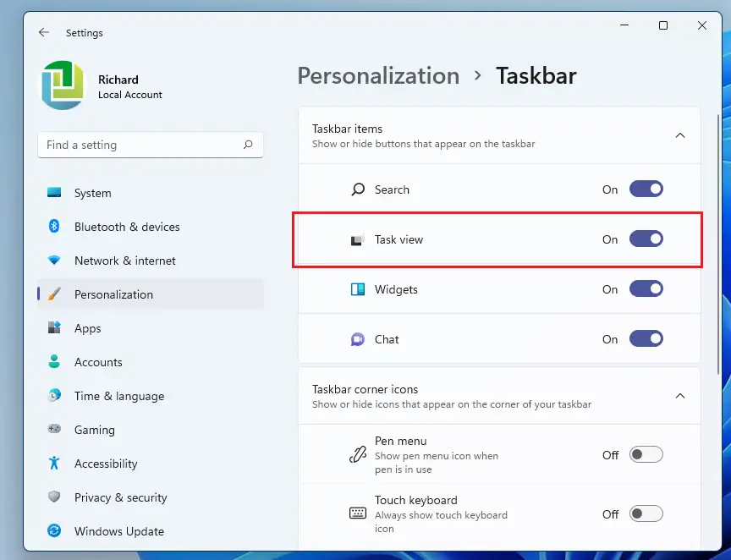Click the Network wifi icon
Screen dimensions: 731x560
pos(54,260)
